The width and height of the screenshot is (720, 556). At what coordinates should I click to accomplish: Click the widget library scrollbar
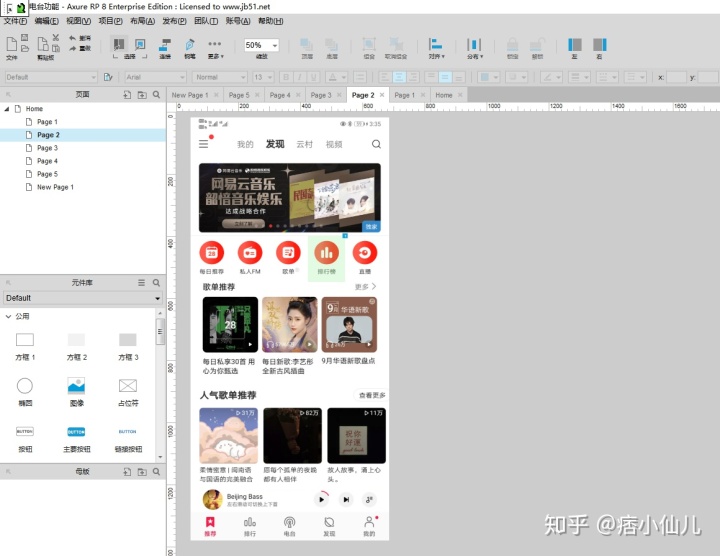160,331
